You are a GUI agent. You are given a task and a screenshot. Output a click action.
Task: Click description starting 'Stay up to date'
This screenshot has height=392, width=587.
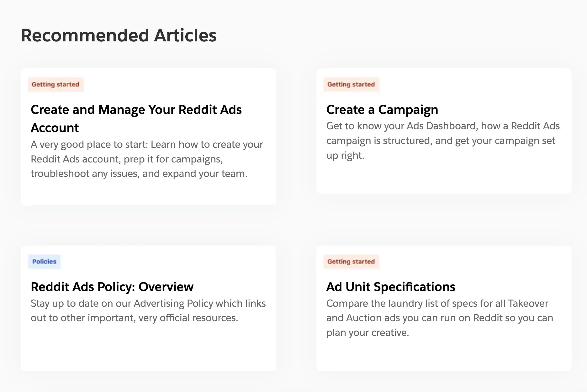[x=148, y=311]
